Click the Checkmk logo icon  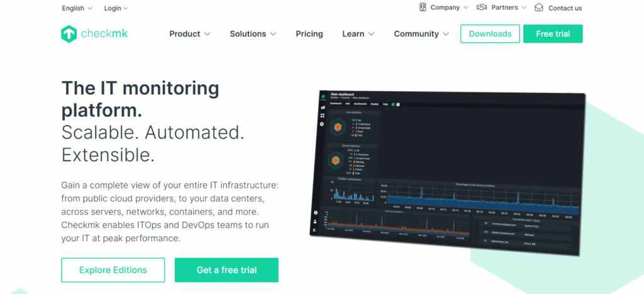(x=69, y=34)
